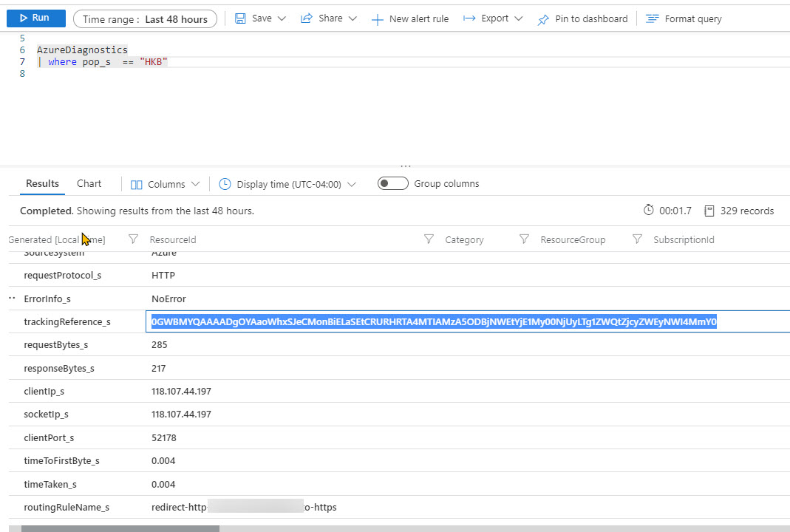Switch to the Chart tab
The image size is (790, 532).
click(x=89, y=183)
